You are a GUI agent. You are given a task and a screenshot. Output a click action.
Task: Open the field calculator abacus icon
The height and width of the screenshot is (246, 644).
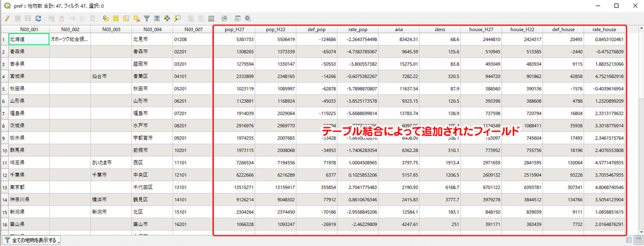coord(211,18)
